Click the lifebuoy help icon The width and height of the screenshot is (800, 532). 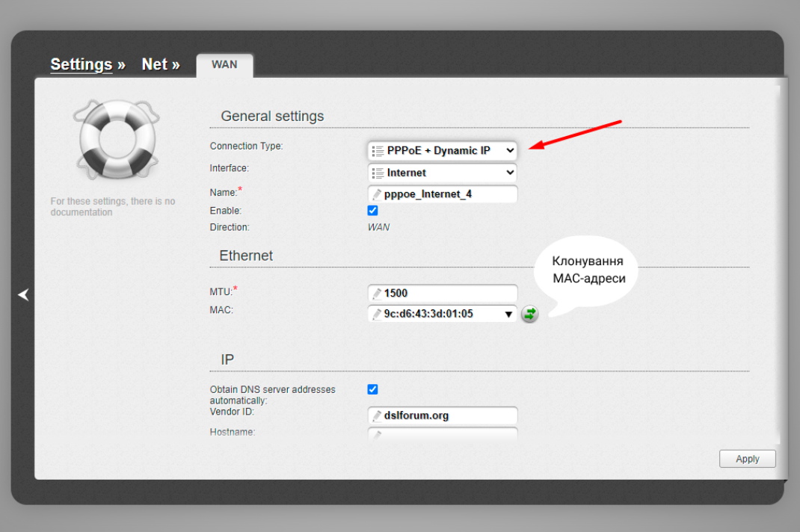(x=116, y=139)
